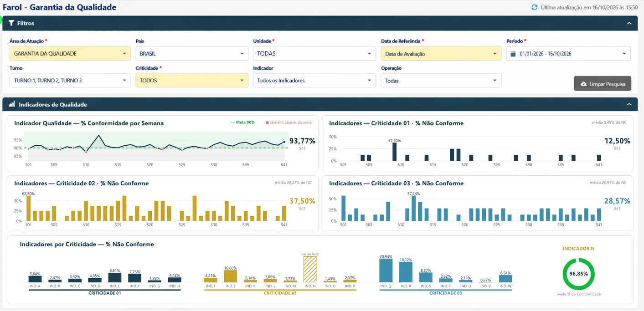
Task: Click the CRITICIDADE 02 group label
Action: tap(280, 293)
